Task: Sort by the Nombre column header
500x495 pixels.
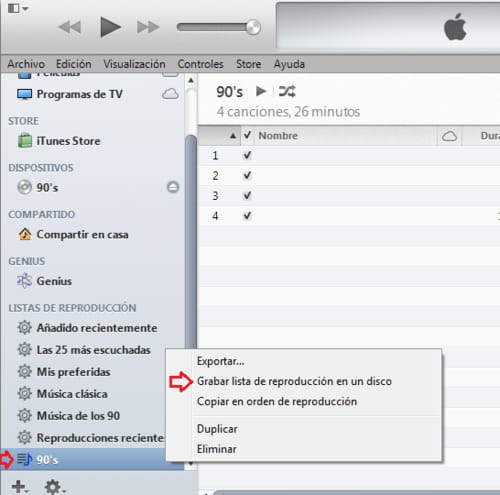Action: pos(346,136)
